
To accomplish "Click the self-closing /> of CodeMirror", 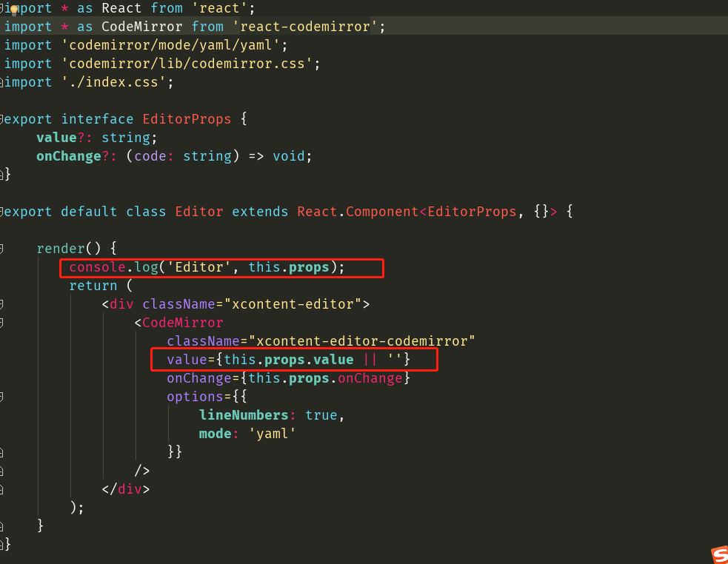I will tap(141, 471).
